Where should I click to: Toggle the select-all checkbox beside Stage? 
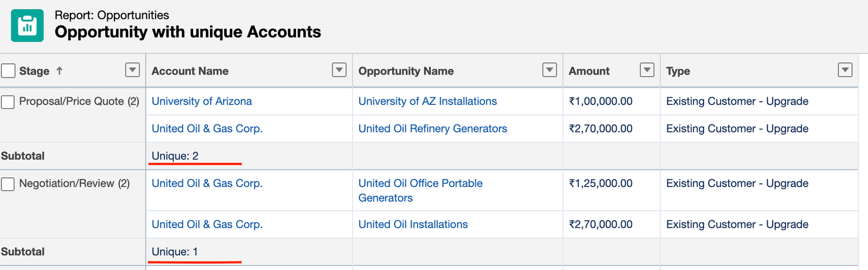pyautogui.click(x=8, y=71)
